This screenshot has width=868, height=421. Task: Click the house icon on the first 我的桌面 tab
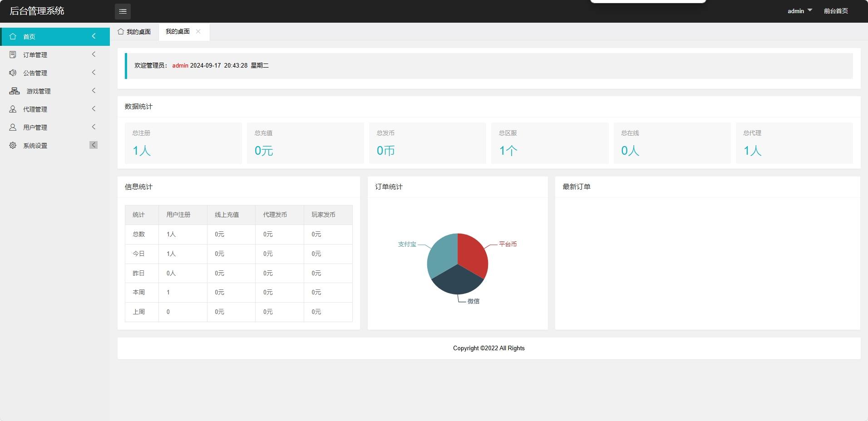coord(121,31)
